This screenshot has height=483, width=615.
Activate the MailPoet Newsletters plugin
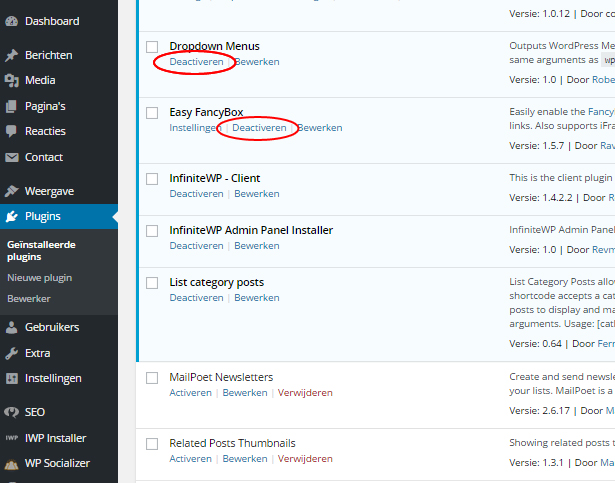[190, 393]
